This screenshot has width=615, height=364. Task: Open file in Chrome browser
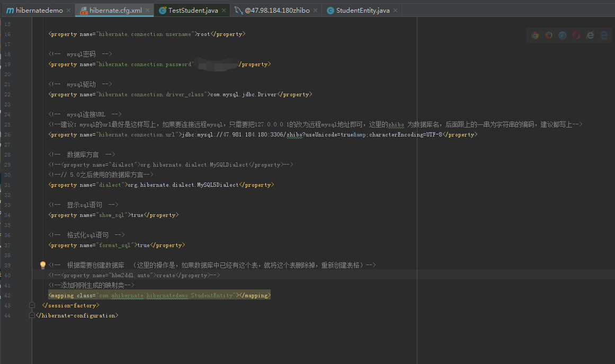click(x=535, y=35)
